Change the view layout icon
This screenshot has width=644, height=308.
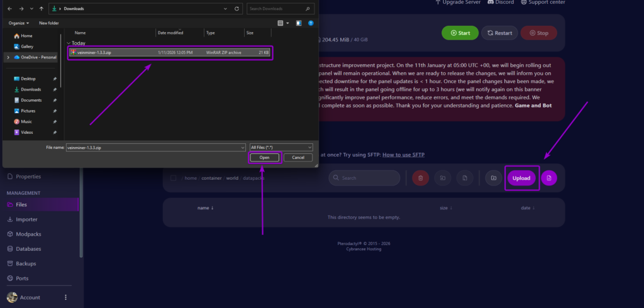[x=280, y=23]
